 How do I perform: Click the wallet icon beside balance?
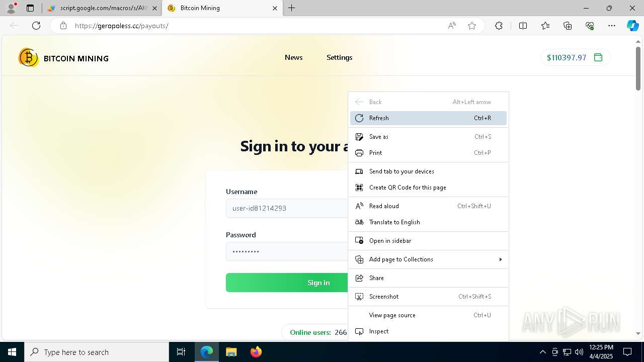[x=598, y=57]
